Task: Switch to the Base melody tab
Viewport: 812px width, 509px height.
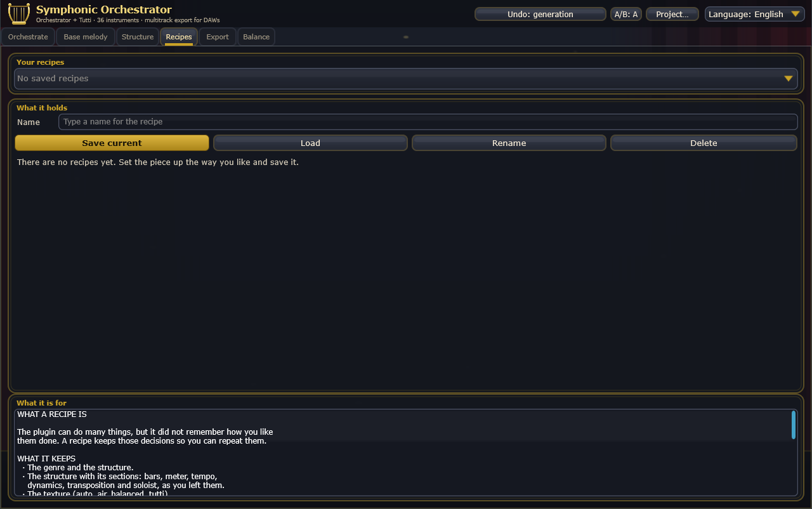Action: (86, 37)
